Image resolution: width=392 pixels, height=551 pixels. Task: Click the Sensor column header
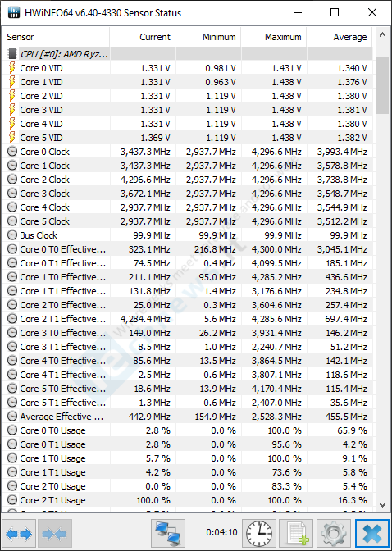(x=57, y=37)
